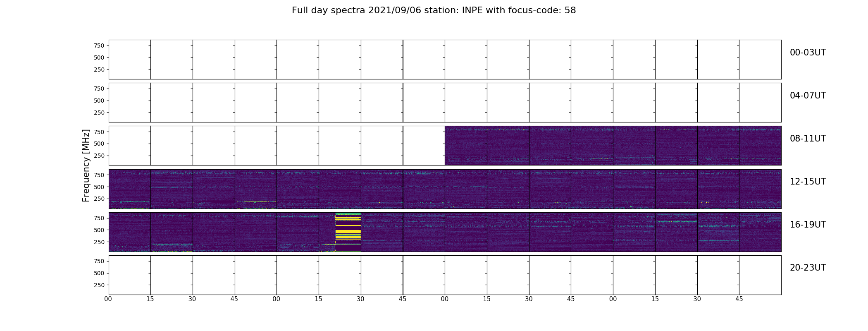Screen dimensions: 868x331
Task: Select the '00-03UT' row label
Action: pyautogui.click(x=808, y=53)
